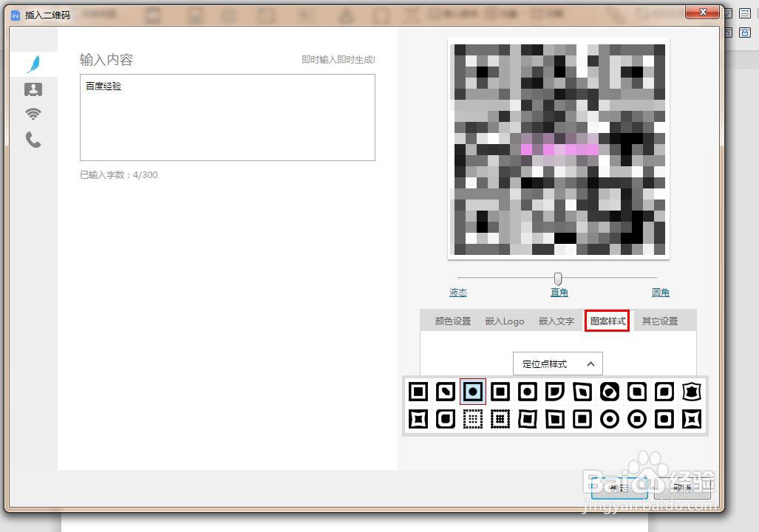Select the D-shaped locator style
Viewport: 759px width, 532px height.
(x=555, y=392)
